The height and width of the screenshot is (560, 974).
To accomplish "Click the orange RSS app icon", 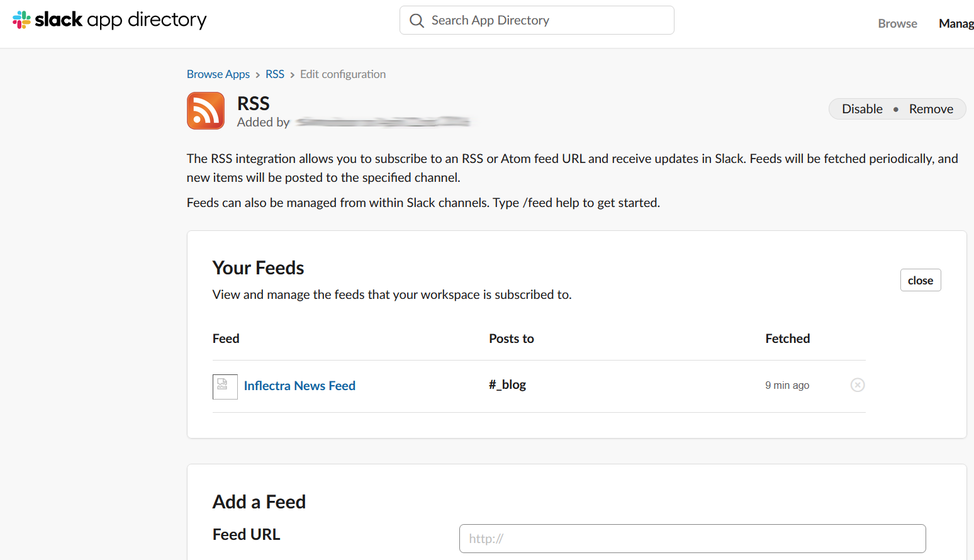I will point(206,111).
